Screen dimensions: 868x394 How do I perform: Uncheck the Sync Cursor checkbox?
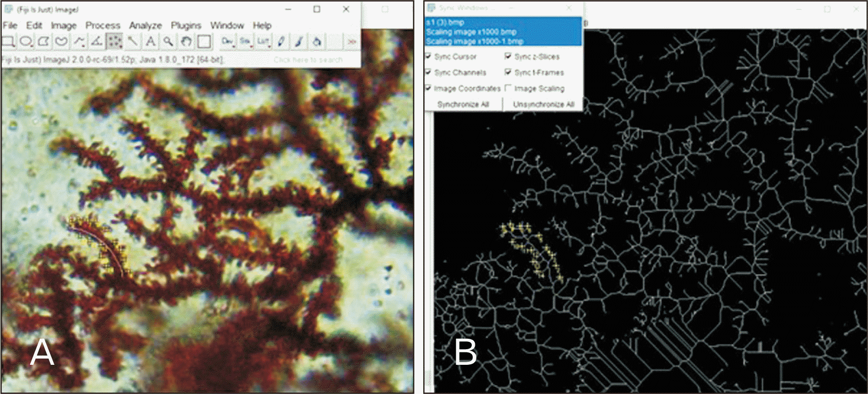(429, 56)
